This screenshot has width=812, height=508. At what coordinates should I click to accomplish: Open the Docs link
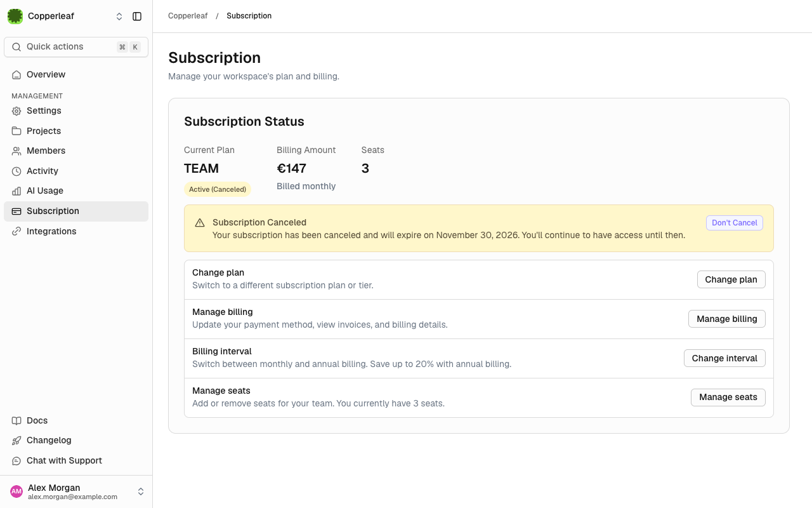coord(76,421)
